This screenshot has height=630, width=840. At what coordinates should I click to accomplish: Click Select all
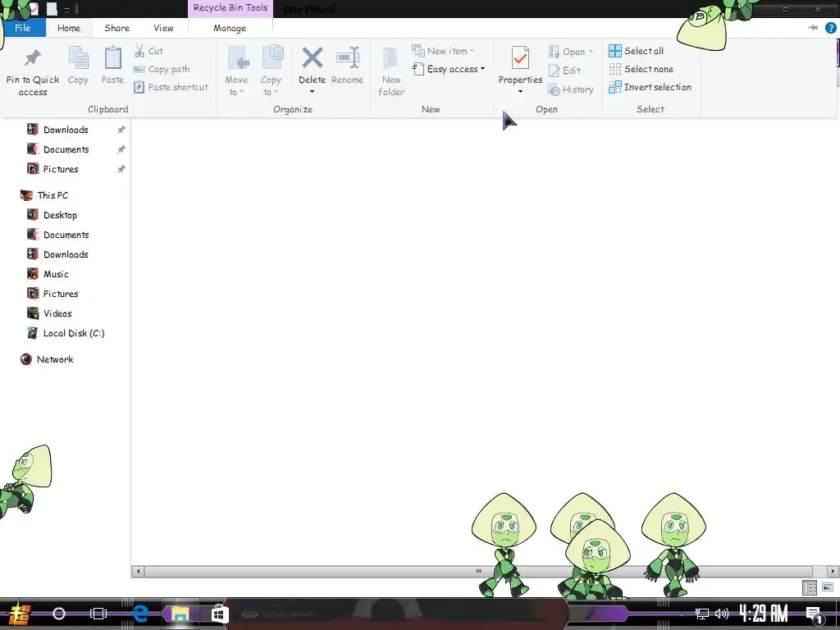tap(637, 51)
